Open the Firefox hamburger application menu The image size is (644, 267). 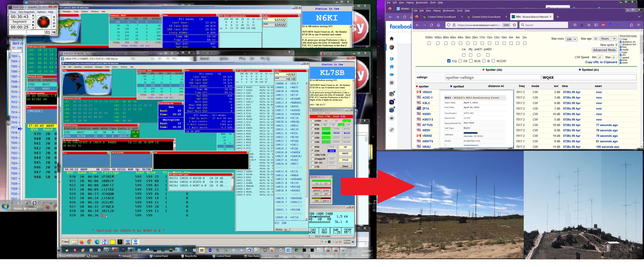(639, 25)
